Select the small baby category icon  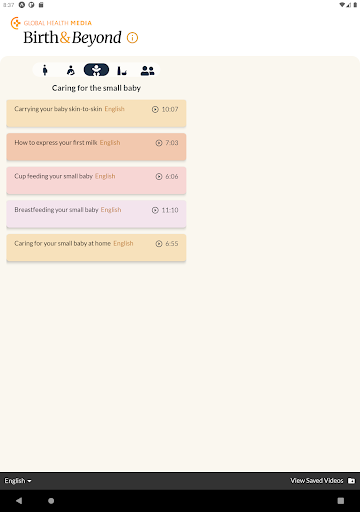pos(96,70)
